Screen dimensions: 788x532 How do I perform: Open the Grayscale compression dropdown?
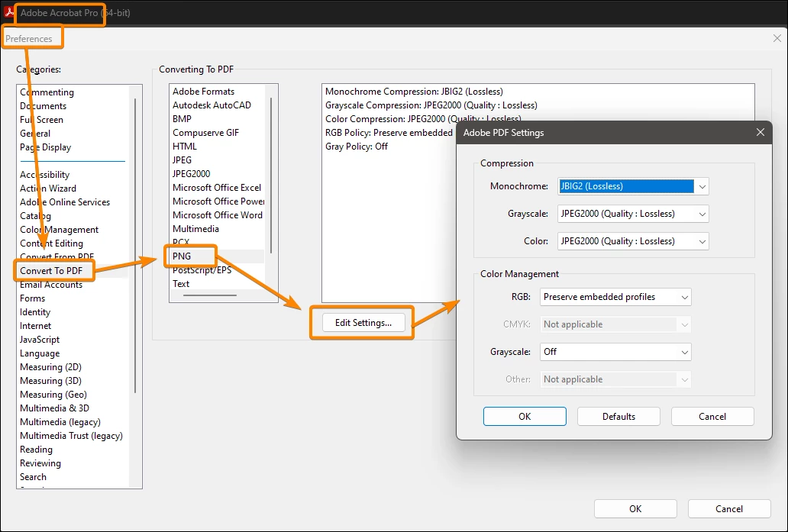pos(633,214)
